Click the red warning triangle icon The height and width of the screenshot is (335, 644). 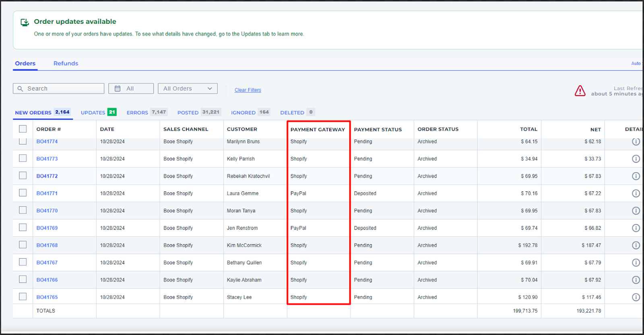click(x=580, y=91)
